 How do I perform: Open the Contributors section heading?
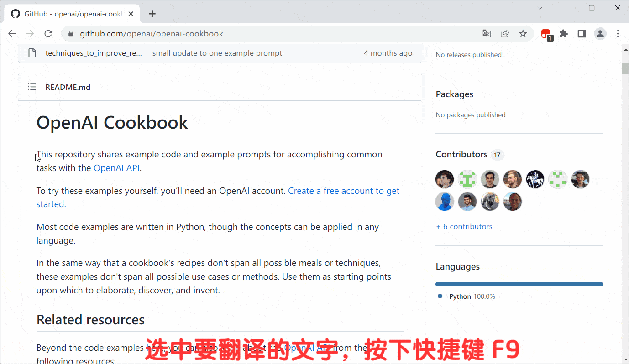coord(462,155)
